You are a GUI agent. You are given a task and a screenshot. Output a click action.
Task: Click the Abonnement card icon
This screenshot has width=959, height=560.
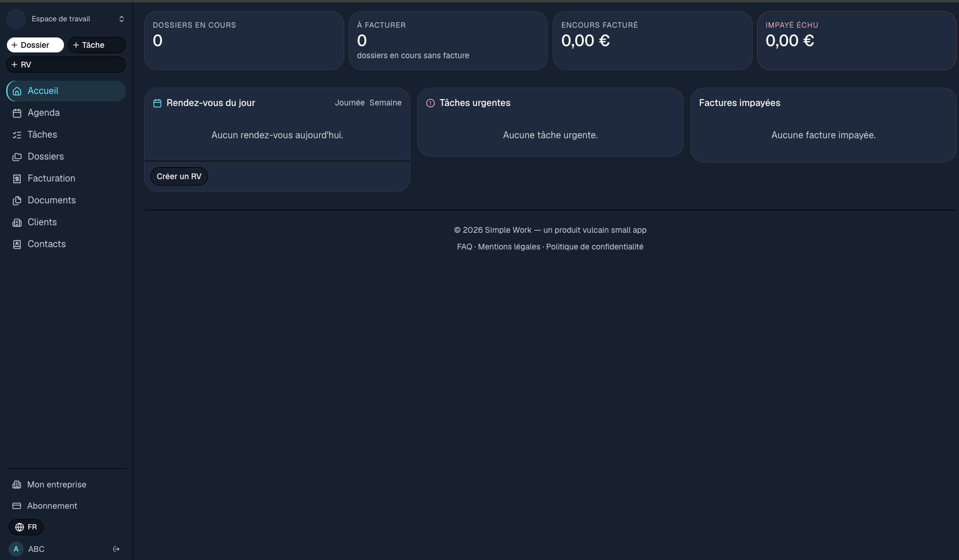(x=17, y=506)
